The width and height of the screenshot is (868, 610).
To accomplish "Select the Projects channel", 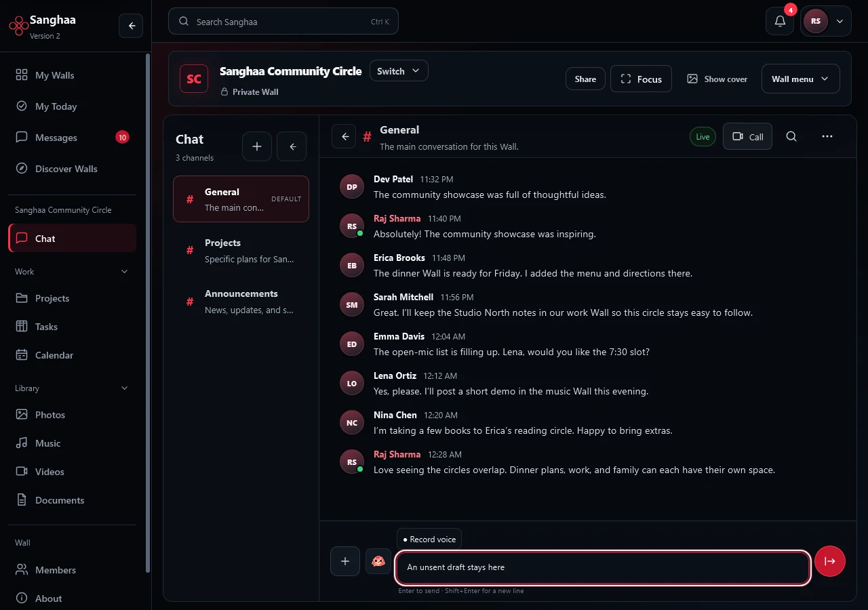I will [241, 250].
